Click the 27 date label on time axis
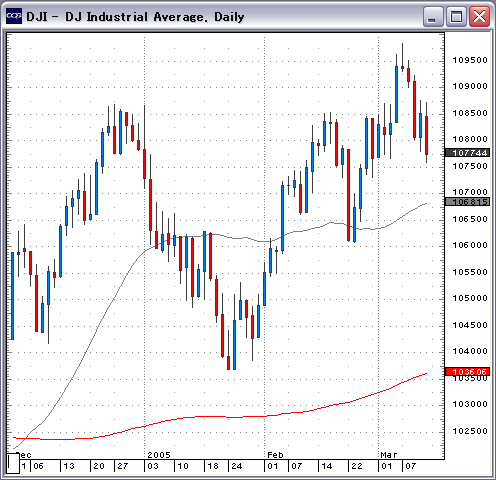496x480 pixels. tap(123, 466)
